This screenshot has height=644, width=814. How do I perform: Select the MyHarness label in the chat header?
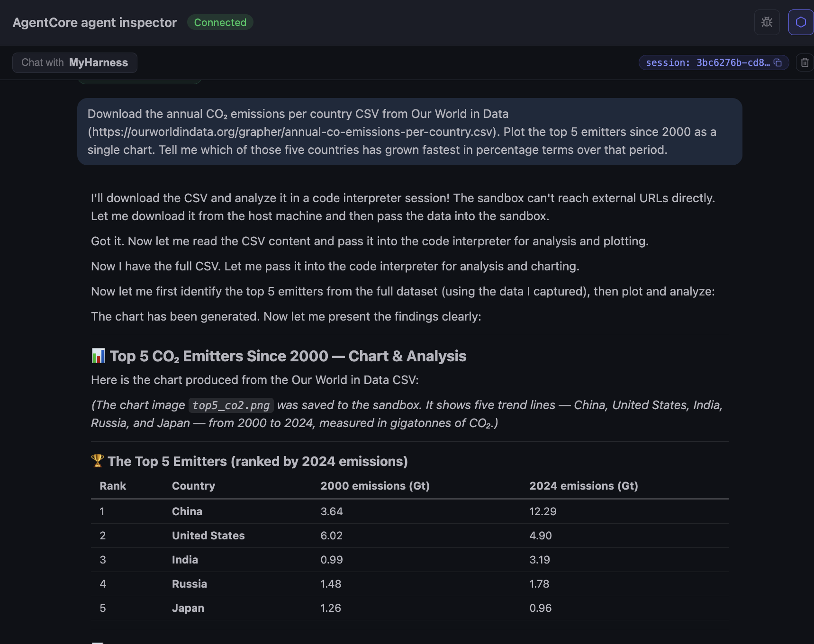coord(98,62)
